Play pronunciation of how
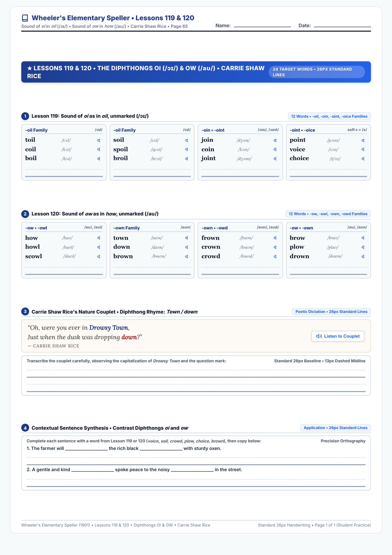 (x=99, y=238)
